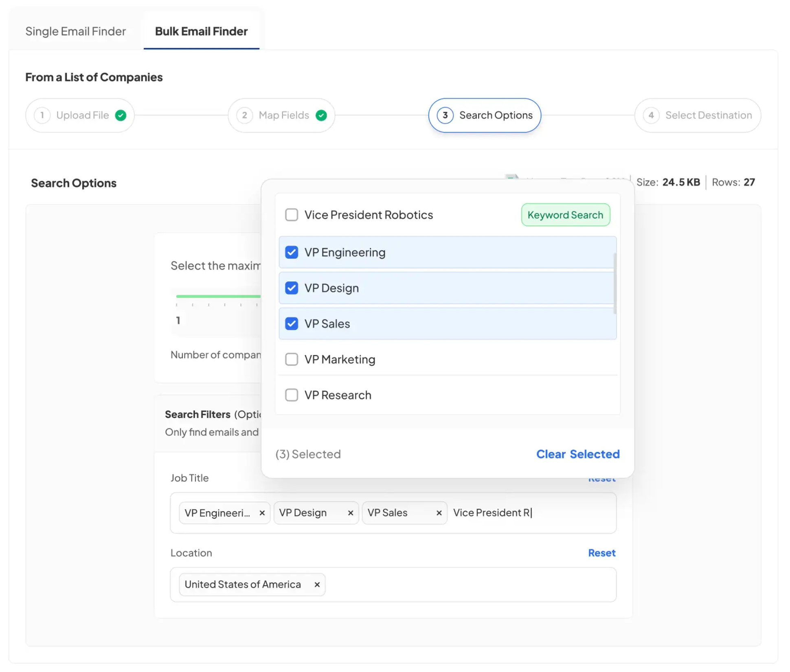Click the green maximum contacts slider
Image resolution: width=790 pixels, height=672 pixels.
(218, 296)
